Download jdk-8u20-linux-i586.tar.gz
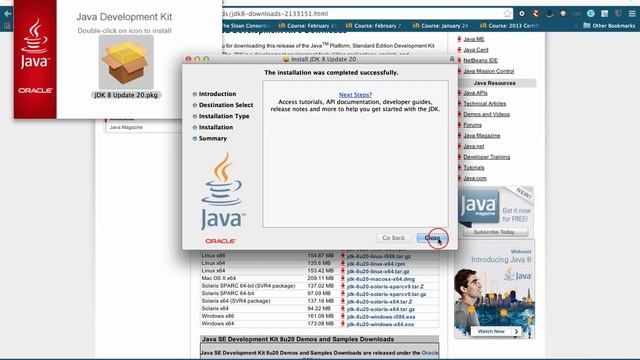This screenshot has height=360, width=640. 379,256
